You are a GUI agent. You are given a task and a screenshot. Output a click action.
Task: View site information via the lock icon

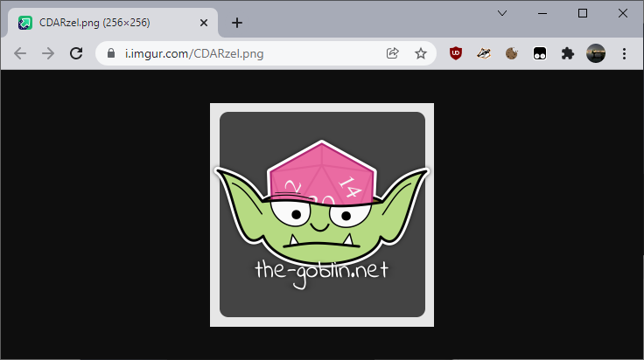tap(111, 53)
